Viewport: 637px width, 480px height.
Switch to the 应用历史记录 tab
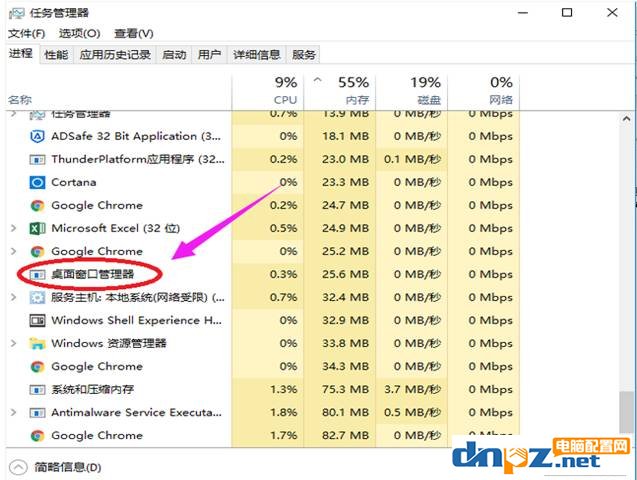point(115,54)
